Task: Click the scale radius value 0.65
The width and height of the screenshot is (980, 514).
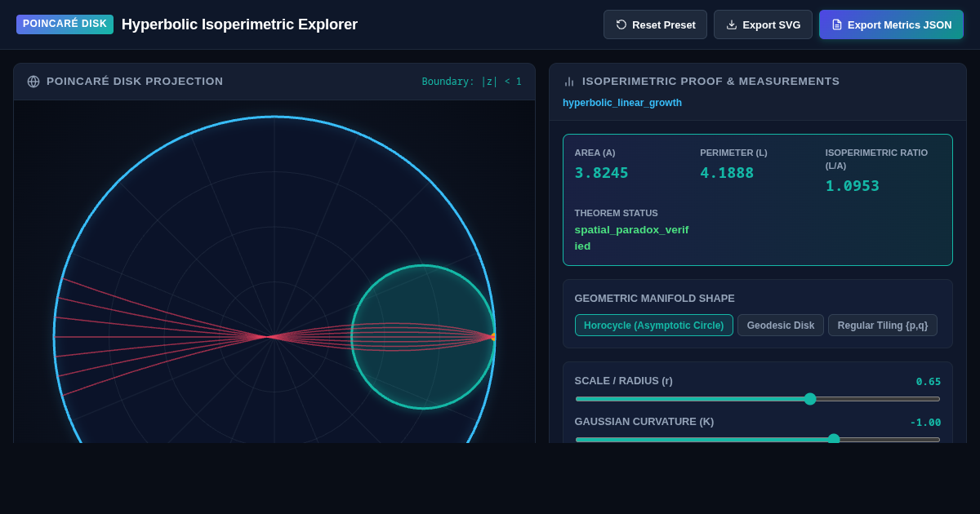Action: click(929, 382)
